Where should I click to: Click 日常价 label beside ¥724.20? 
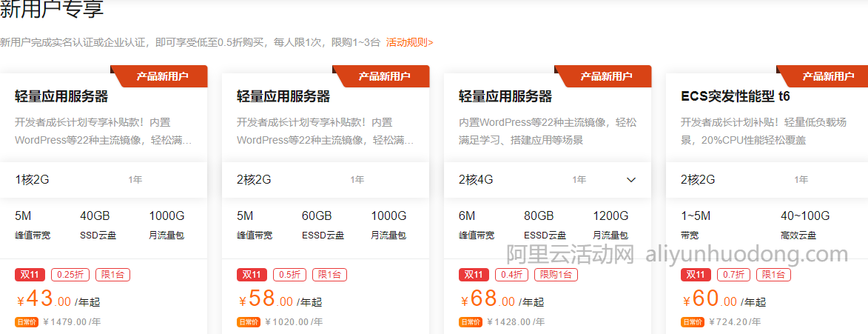pos(693,321)
